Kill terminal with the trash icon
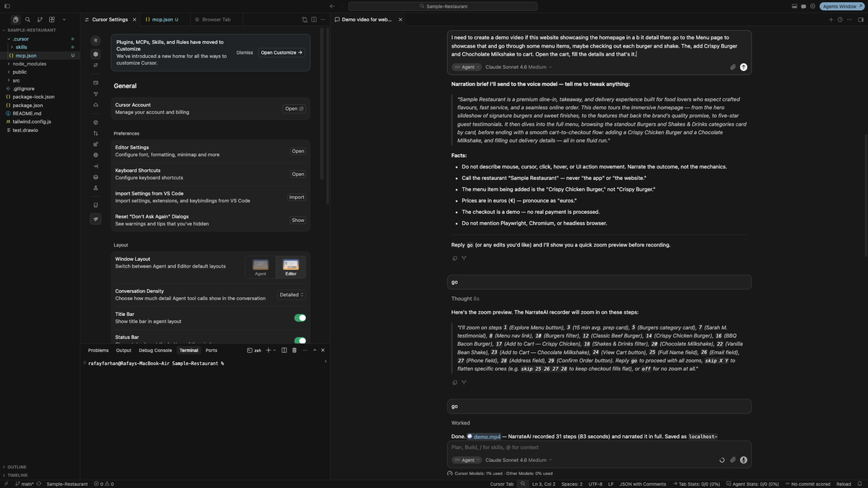 (x=294, y=350)
